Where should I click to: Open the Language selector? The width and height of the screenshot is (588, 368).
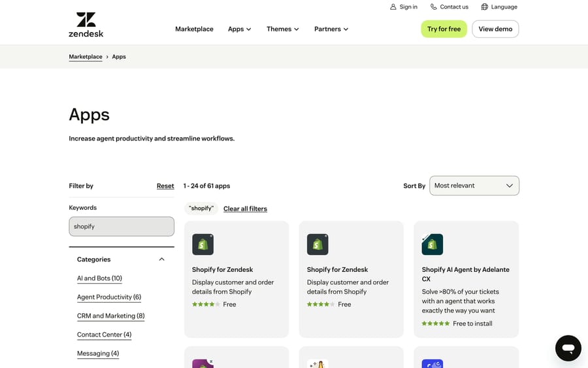click(499, 7)
